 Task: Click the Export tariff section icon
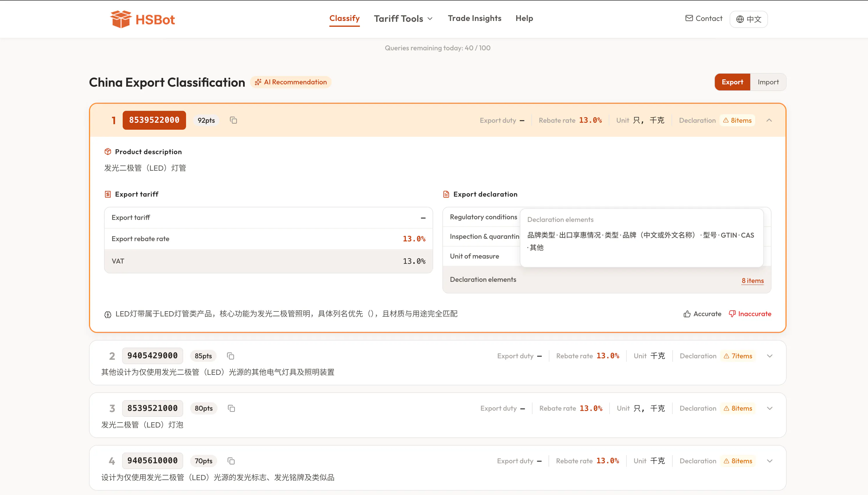108,194
